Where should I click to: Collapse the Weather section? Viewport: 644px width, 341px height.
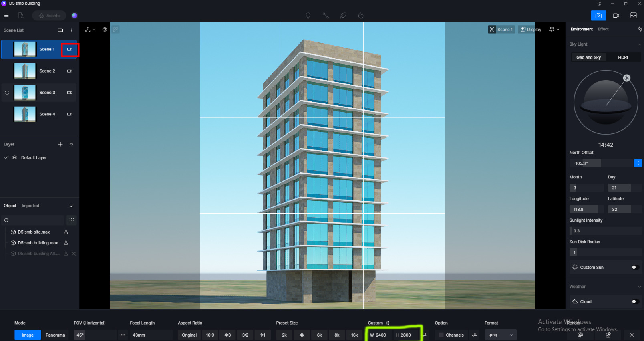[640, 287]
